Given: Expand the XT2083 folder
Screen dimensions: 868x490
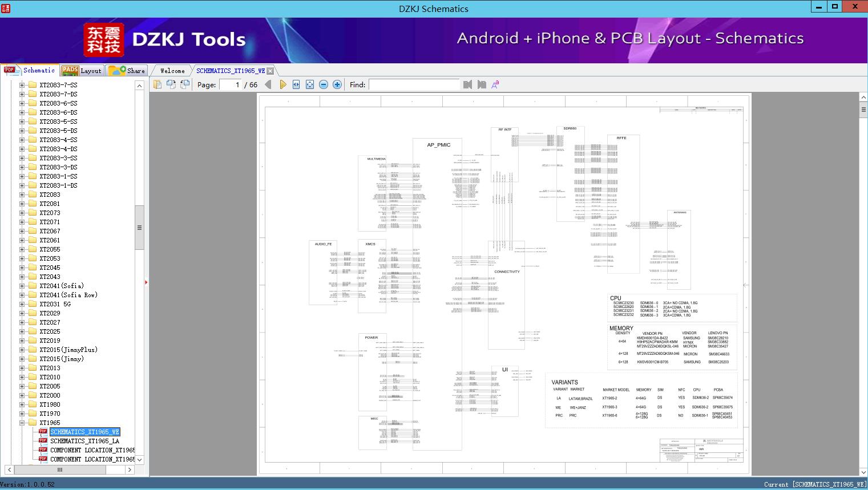Looking at the screenshot, I should pos(22,195).
